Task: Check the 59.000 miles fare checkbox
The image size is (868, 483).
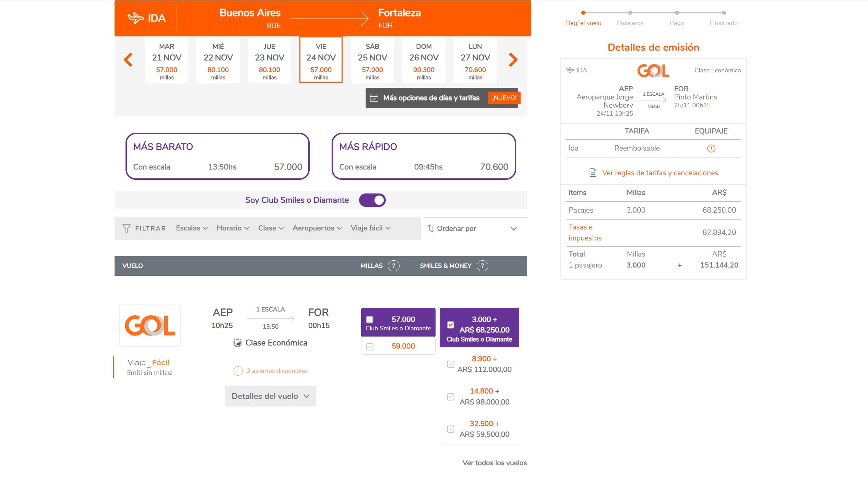Action: (x=370, y=347)
